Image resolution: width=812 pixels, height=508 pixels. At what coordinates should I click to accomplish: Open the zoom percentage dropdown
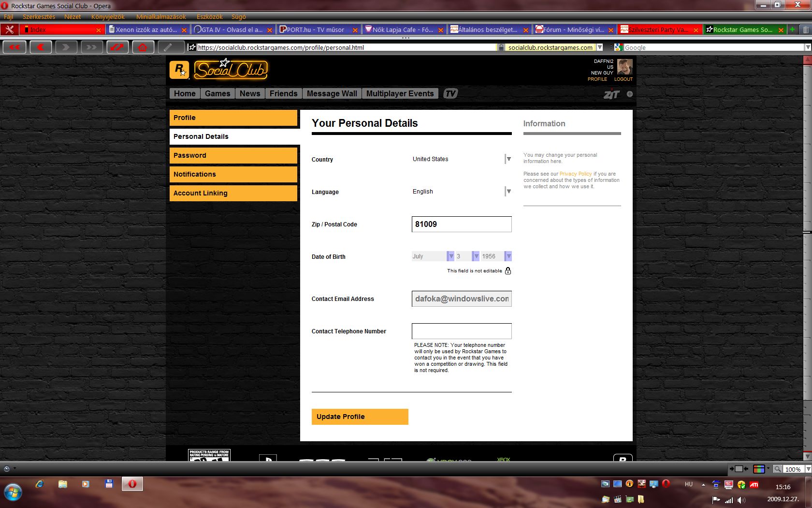[808, 469]
